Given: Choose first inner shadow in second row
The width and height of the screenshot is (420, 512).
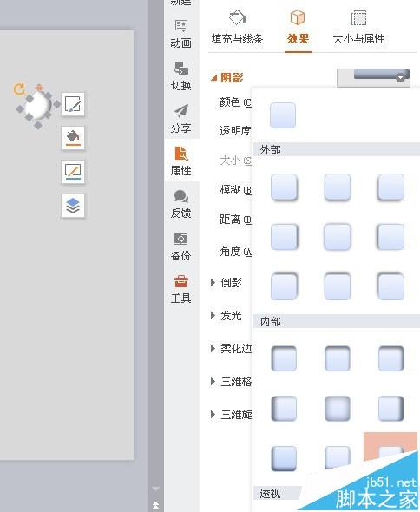Looking at the screenshot, I should [284, 408].
